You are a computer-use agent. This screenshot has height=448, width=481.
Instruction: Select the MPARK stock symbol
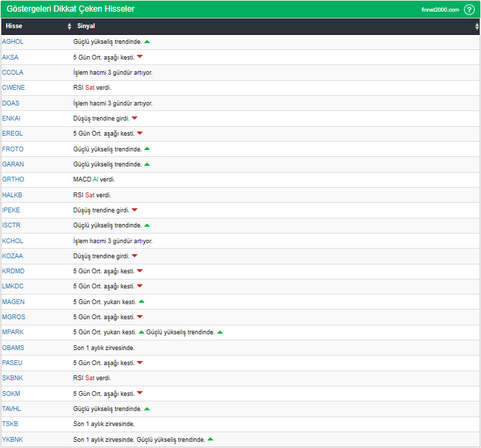13,332
